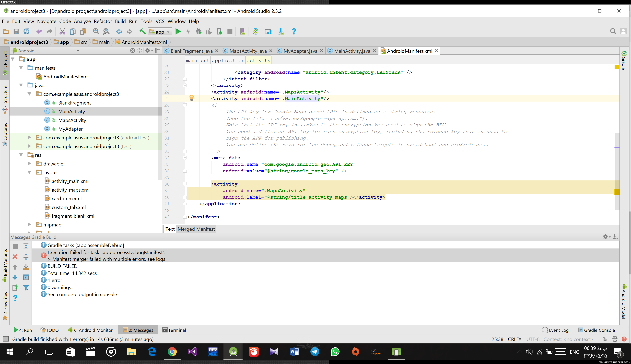Screen dimensions: 631x364
Task: Open the Event Log
Action: 555,330
